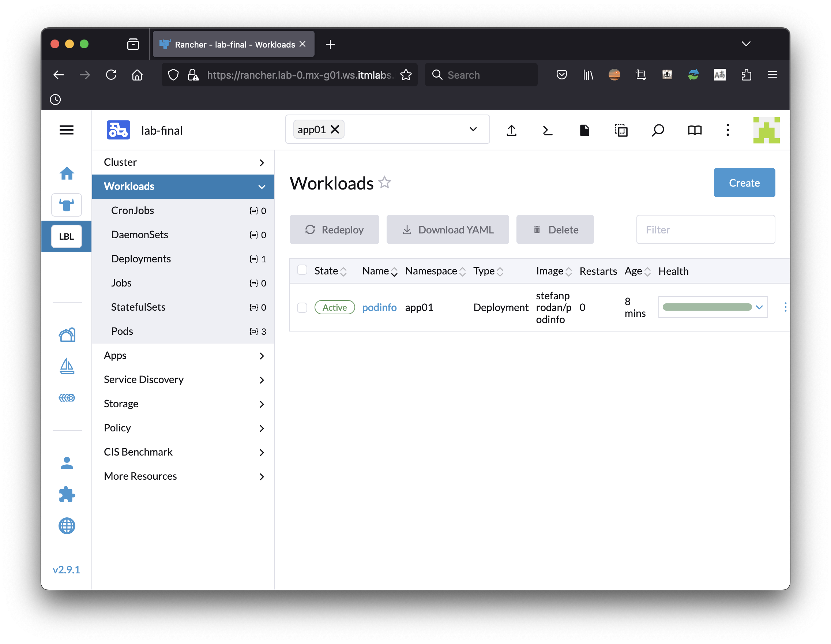The height and width of the screenshot is (644, 831).
Task: Open StatefulSets in the sidebar
Action: [x=183, y=307]
